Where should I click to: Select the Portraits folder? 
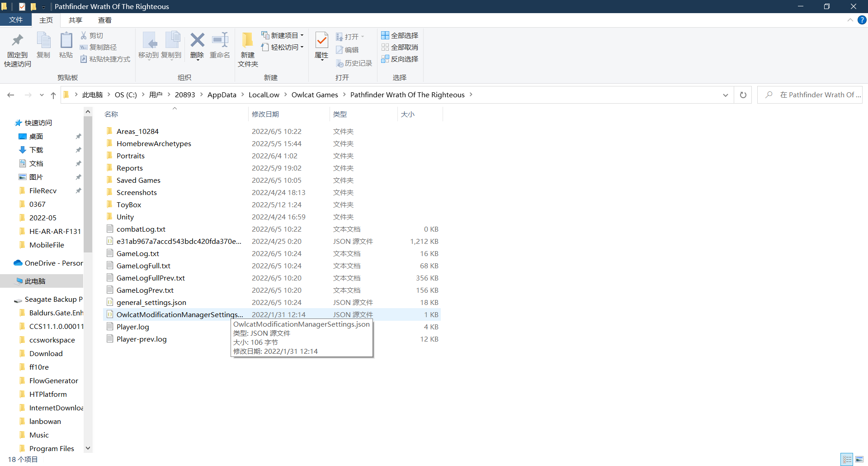[x=131, y=156]
